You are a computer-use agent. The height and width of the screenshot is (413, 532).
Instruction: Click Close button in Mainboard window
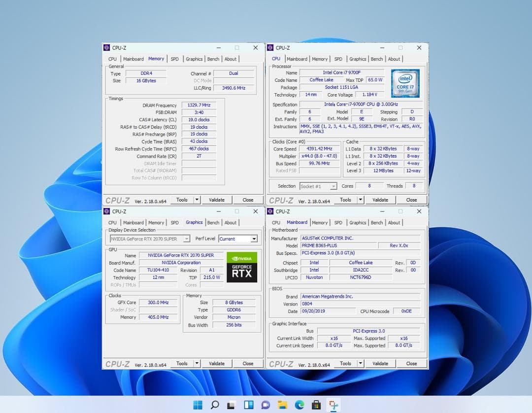[411, 363]
